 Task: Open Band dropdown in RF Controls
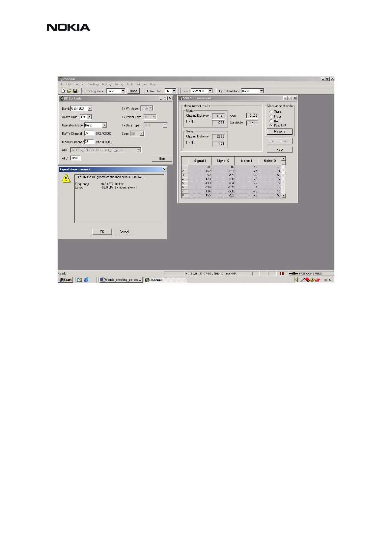[x=90, y=108]
